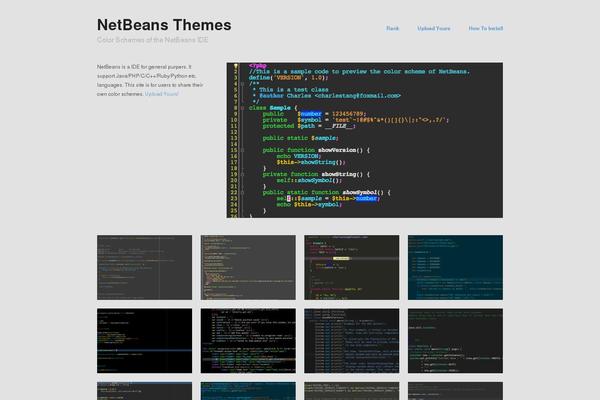Open the third partially visible thumbnail in the bottom row

[x=352, y=391]
